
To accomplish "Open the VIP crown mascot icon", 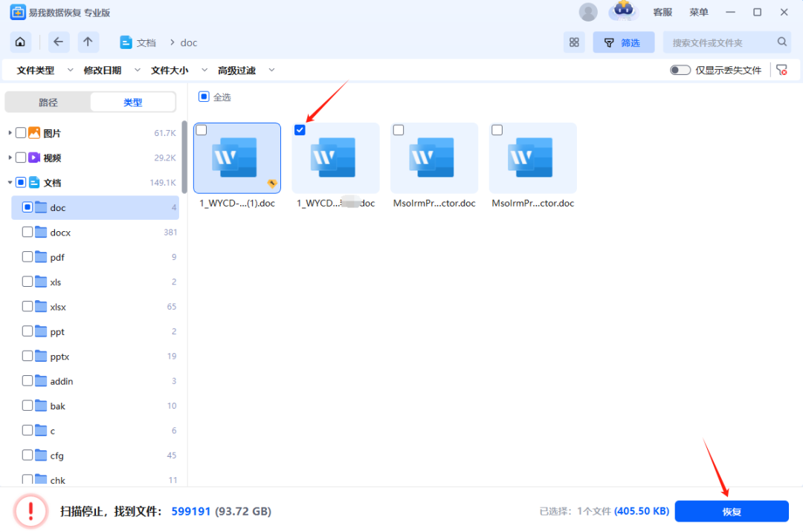I will coord(623,11).
